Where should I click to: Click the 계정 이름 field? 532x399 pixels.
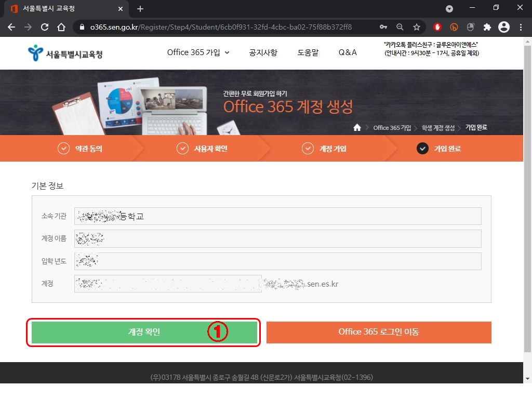(277, 239)
